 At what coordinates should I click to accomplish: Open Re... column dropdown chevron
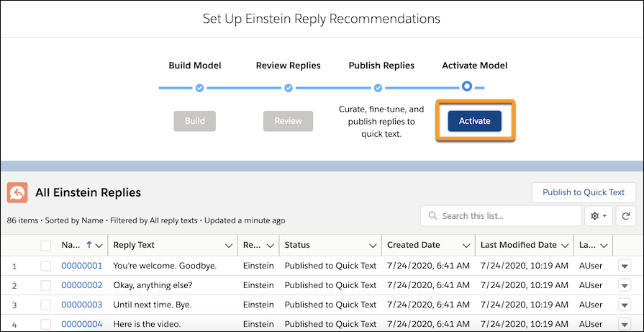(x=270, y=246)
